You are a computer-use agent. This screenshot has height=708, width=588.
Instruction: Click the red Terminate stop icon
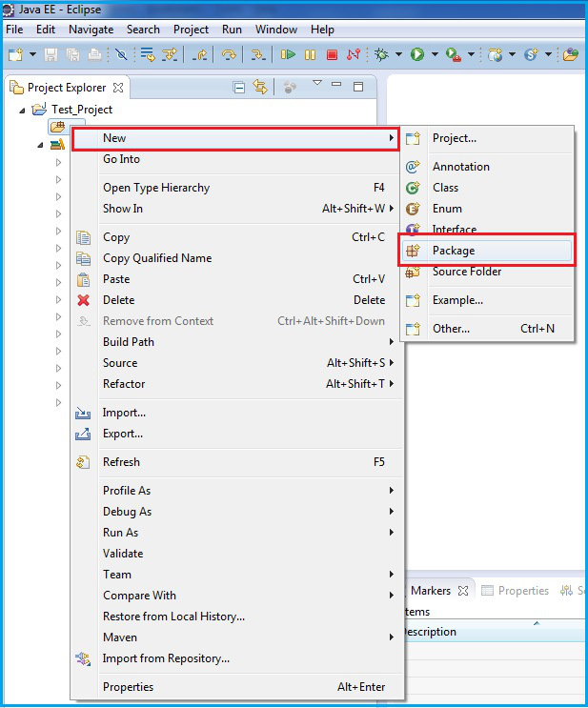(x=332, y=55)
